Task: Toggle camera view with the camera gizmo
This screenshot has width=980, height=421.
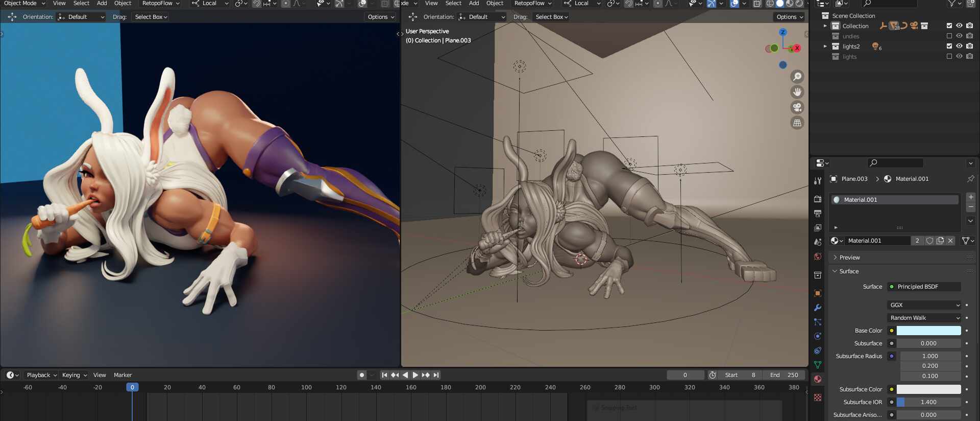Action: pos(797,107)
